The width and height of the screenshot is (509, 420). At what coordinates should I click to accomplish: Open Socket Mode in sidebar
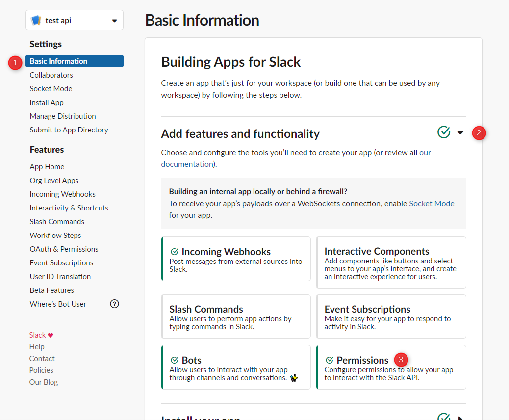tap(51, 89)
